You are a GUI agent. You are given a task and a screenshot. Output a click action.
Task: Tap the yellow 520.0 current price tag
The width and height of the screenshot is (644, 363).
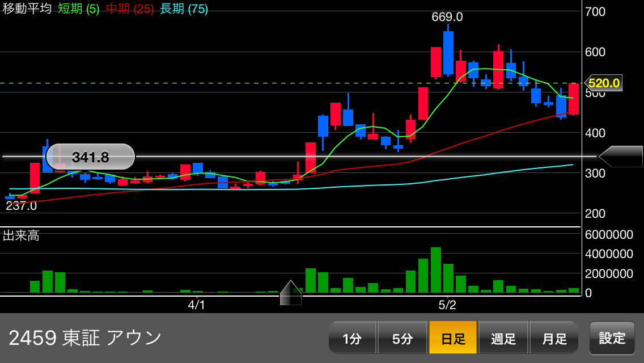click(603, 83)
